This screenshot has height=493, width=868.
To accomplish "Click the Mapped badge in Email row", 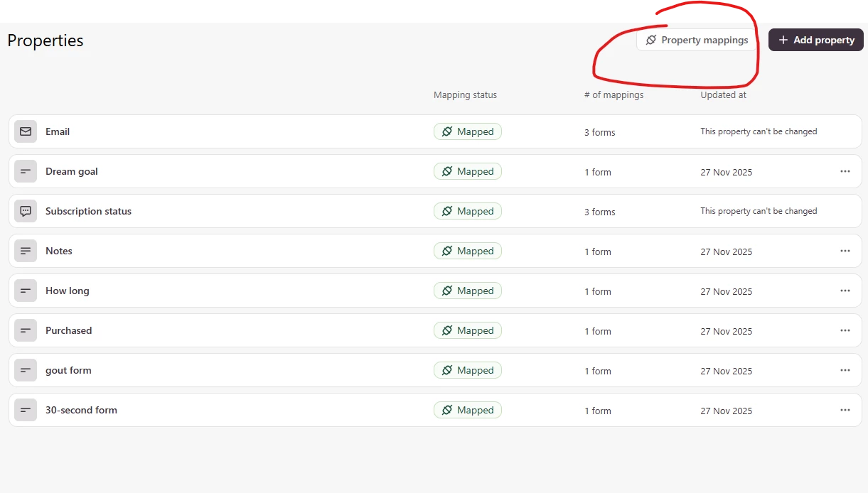I will (x=468, y=131).
